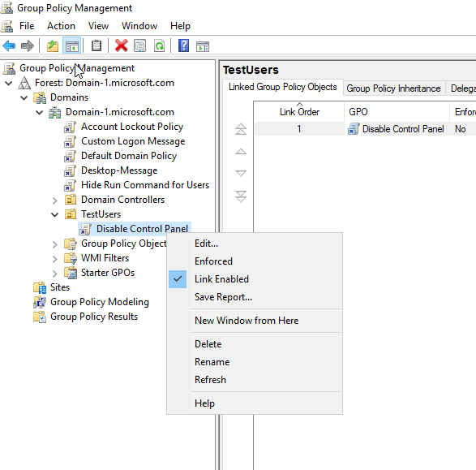Viewport: 476px width, 470px height.
Task: Click the Disable Control Panel icon in GPO list
Action: tap(354, 129)
